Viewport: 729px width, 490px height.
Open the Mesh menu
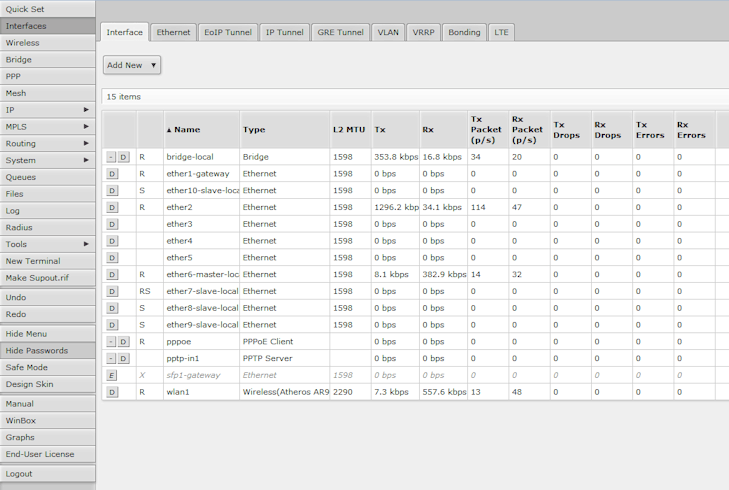pyautogui.click(x=47, y=93)
